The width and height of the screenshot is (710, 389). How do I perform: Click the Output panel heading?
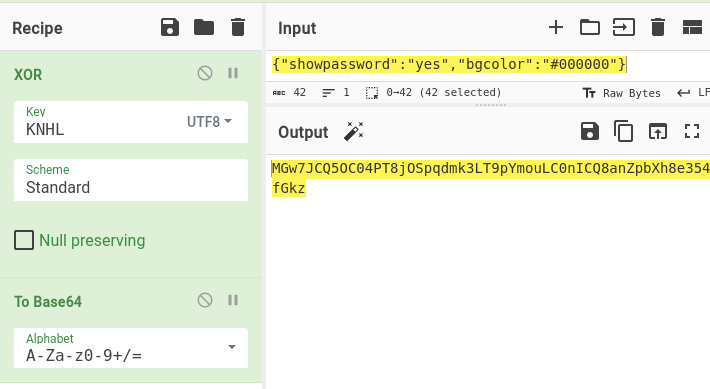(x=303, y=132)
